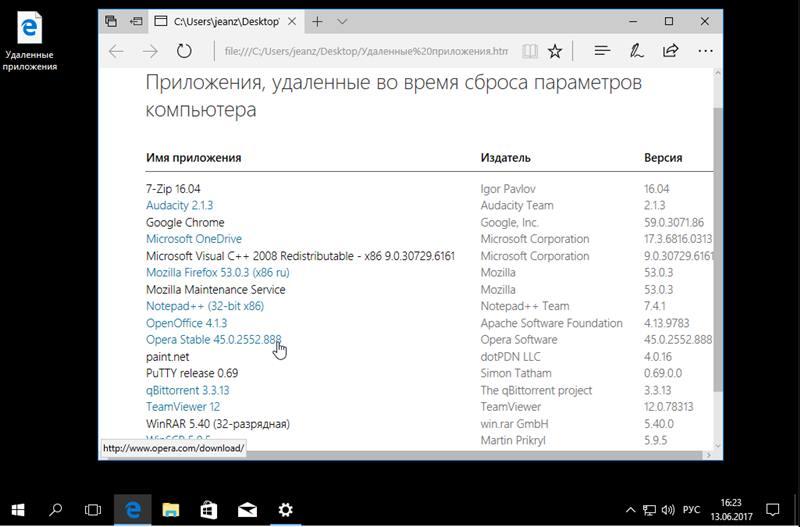Click the address bar URL field
This screenshot has height=527, width=800.
[366, 51]
